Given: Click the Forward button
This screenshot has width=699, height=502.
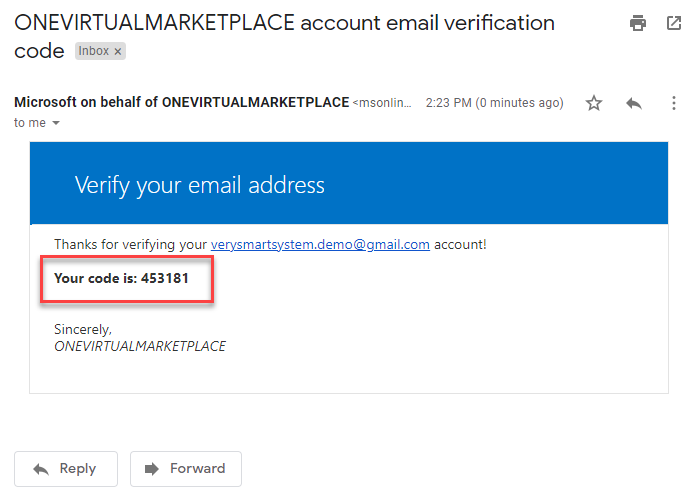Looking at the screenshot, I should point(186,469).
